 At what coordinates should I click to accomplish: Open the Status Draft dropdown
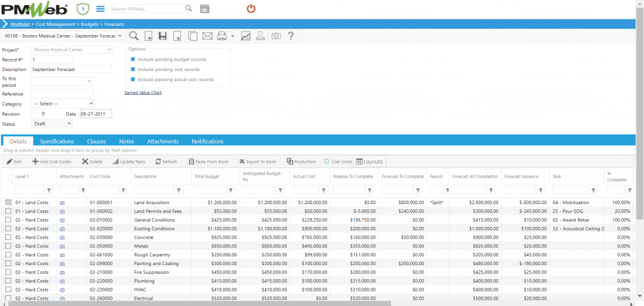(69, 123)
